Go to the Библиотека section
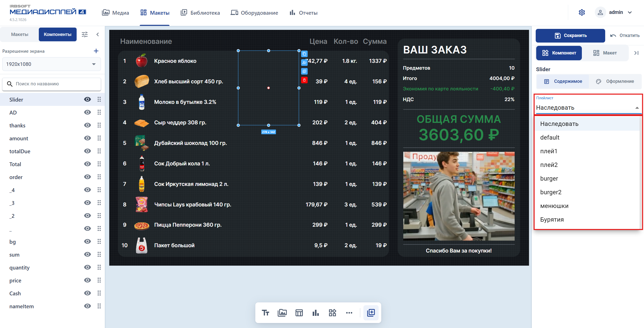644x328 pixels. pyautogui.click(x=200, y=13)
